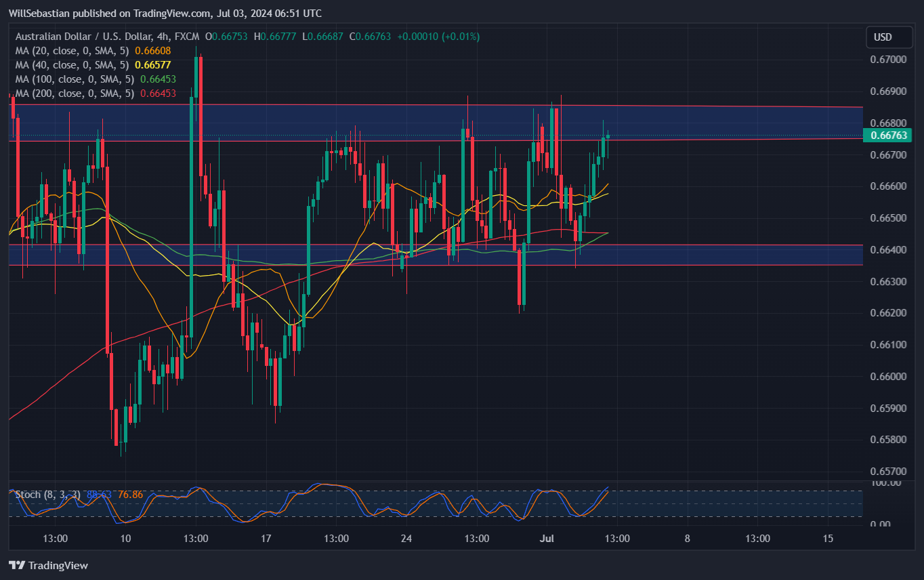Click the blue Stoch value 88.63
Screen dimensions: 924x580
tap(100, 495)
